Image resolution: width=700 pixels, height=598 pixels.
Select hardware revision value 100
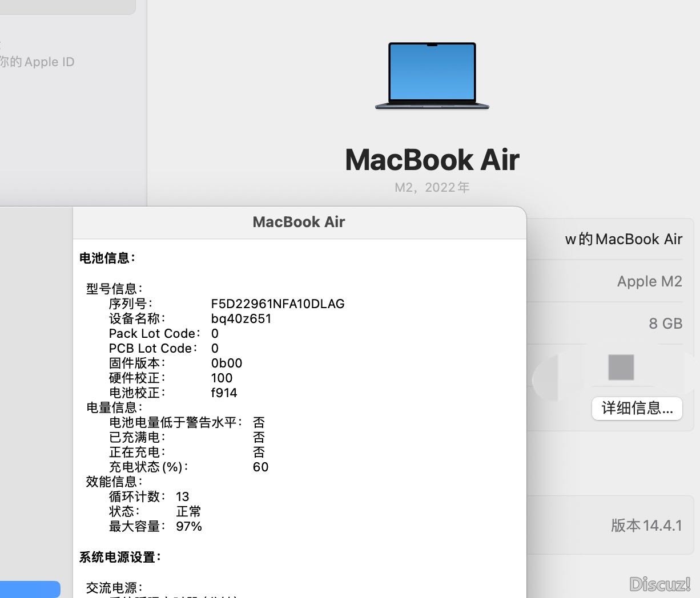[222, 378]
